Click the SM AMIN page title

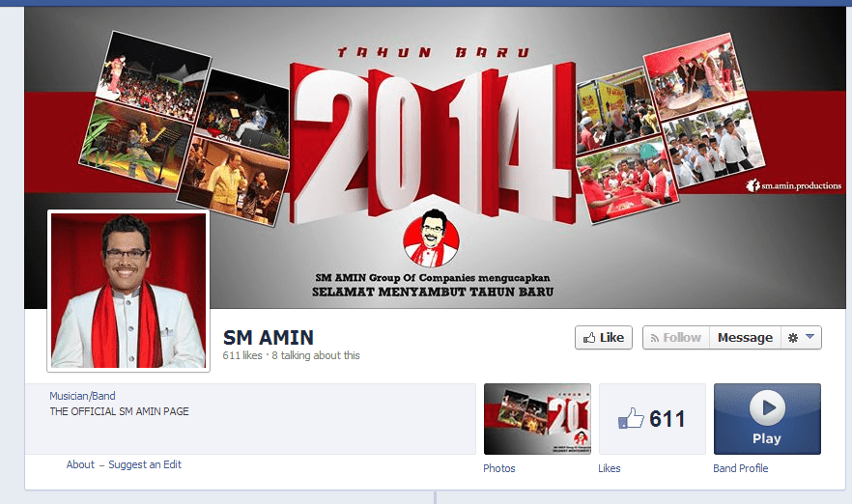[268, 337]
